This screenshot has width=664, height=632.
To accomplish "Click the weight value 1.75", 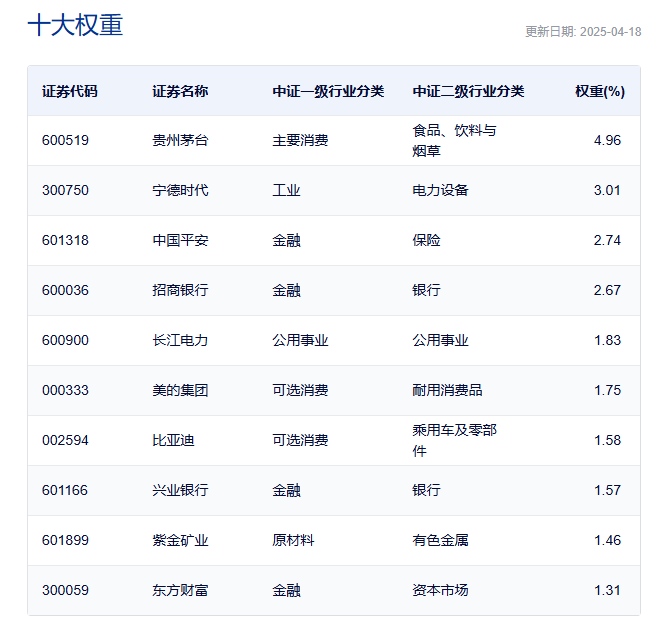I will tap(607, 390).
